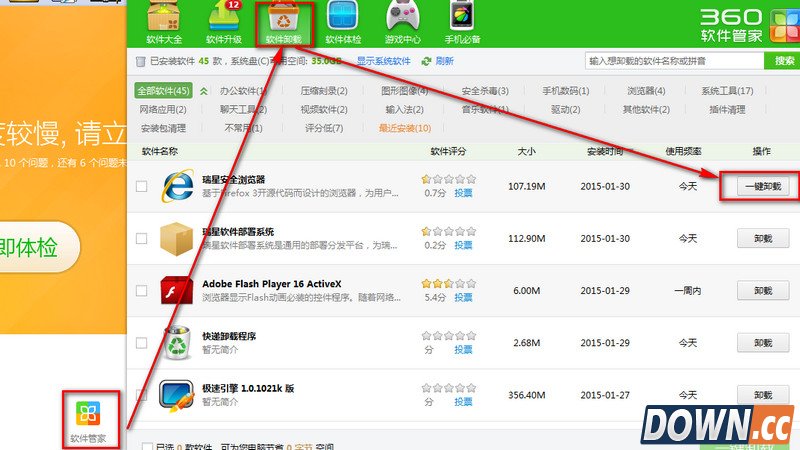This screenshot has width=800, height=450.
Task: Click the 快递卸载程序 recycle icon
Action: click(x=177, y=343)
